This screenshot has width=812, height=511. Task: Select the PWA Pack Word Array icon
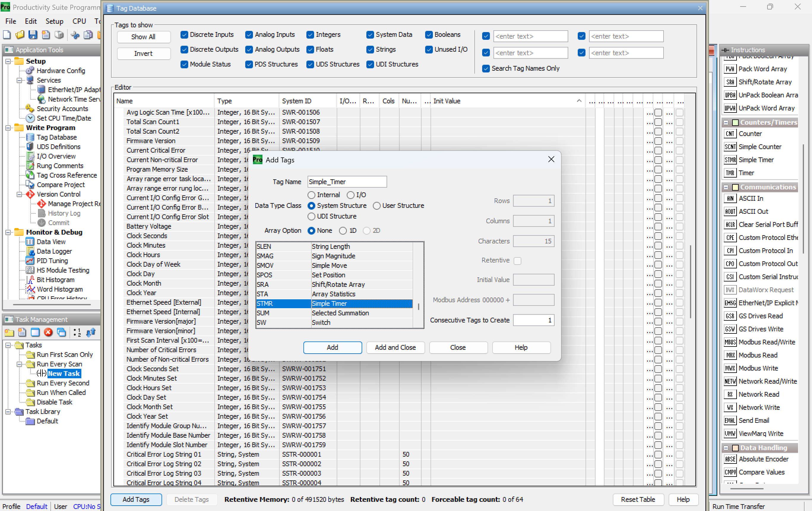pyautogui.click(x=730, y=69)
